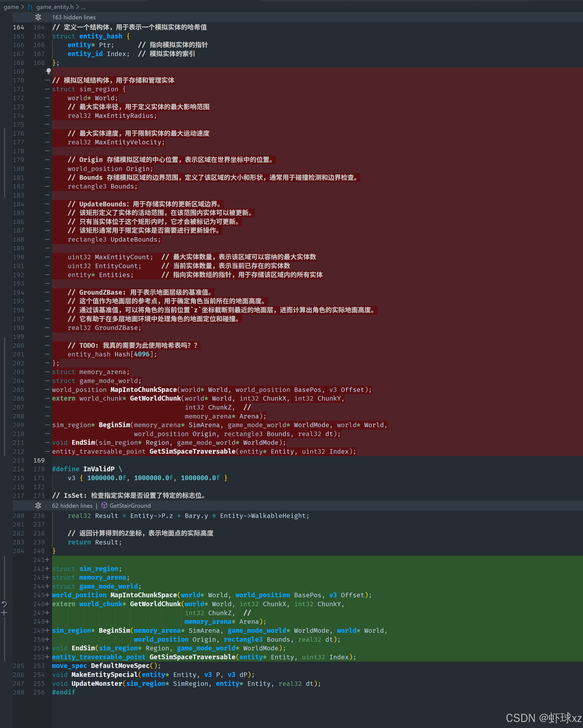Jump to the GetStairGround symbol link
This screenshot has width=583, height=728.
tap(130, 506)
